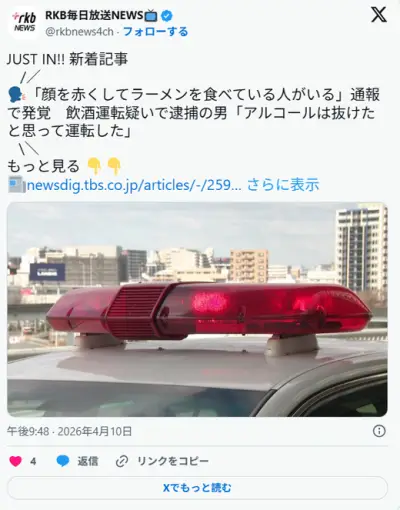Open the police car light photo
The image size is (400, 510).
click(x=197, y=309)
